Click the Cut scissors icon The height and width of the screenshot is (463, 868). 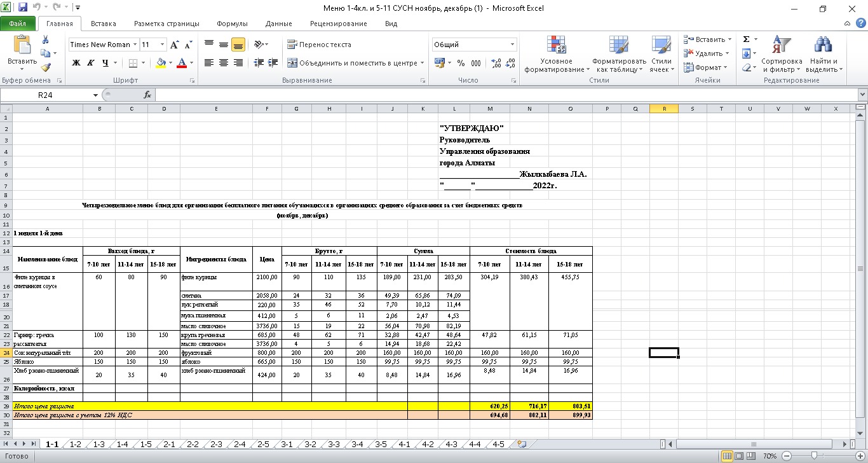point(45,39)
